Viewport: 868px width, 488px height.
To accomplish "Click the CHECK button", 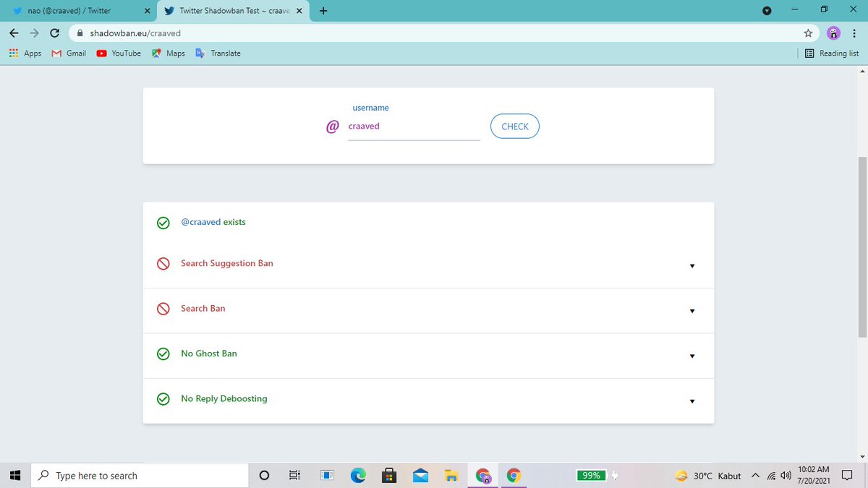I will 515,126.
